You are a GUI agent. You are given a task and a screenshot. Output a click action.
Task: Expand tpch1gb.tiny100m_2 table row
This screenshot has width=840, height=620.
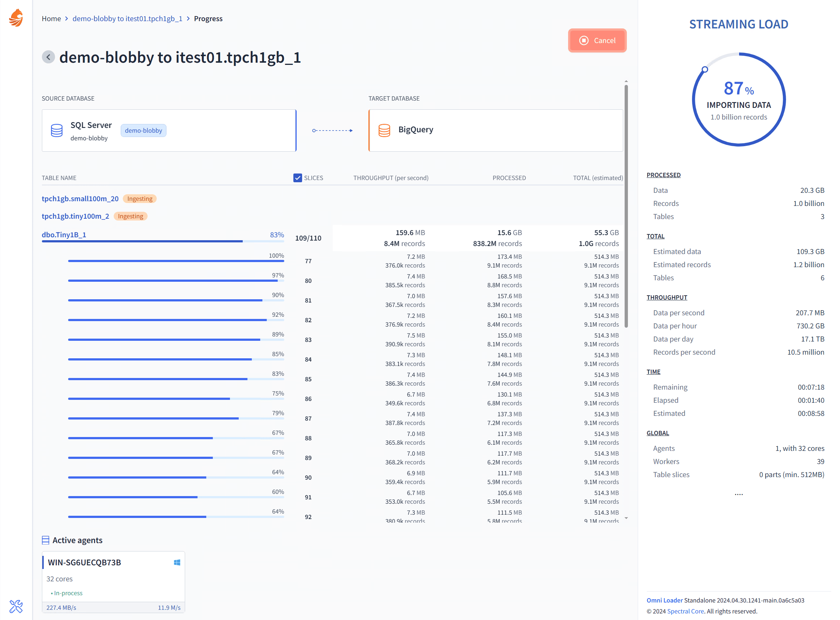pyautogui.click(x=75, y=216)
